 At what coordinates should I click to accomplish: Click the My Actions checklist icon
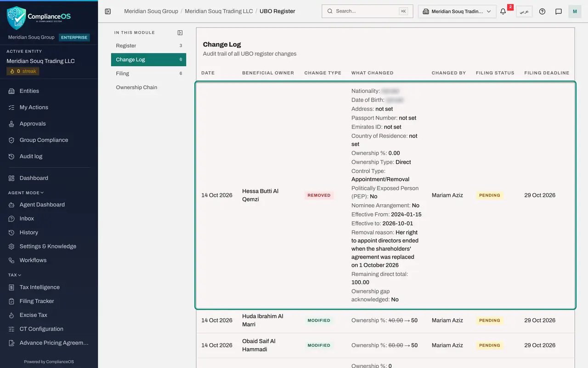point(11,107)
